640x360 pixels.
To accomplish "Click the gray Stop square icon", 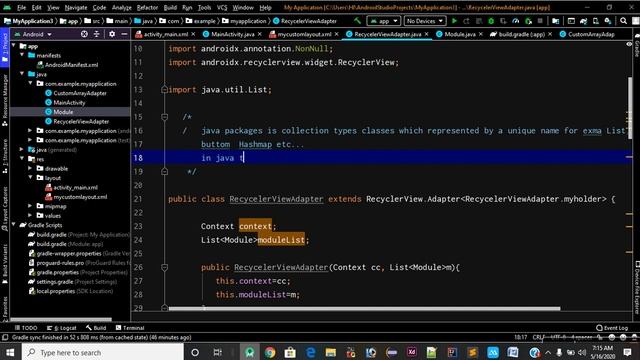I will (x=540, y=21).
